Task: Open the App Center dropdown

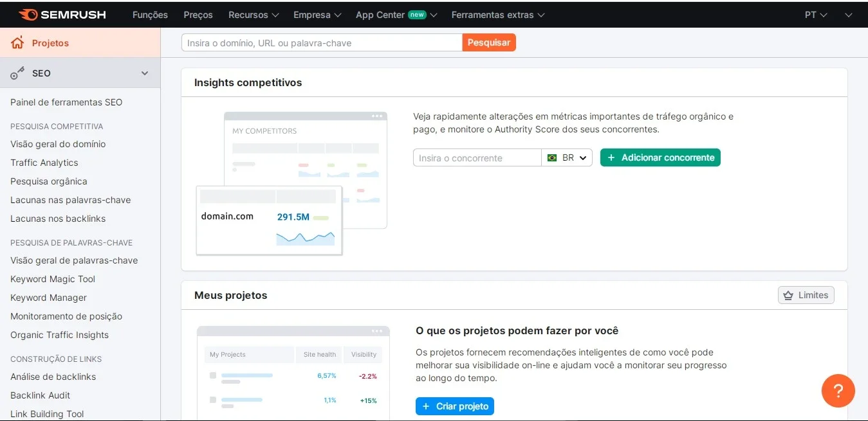Action: (x=396, y=15)
